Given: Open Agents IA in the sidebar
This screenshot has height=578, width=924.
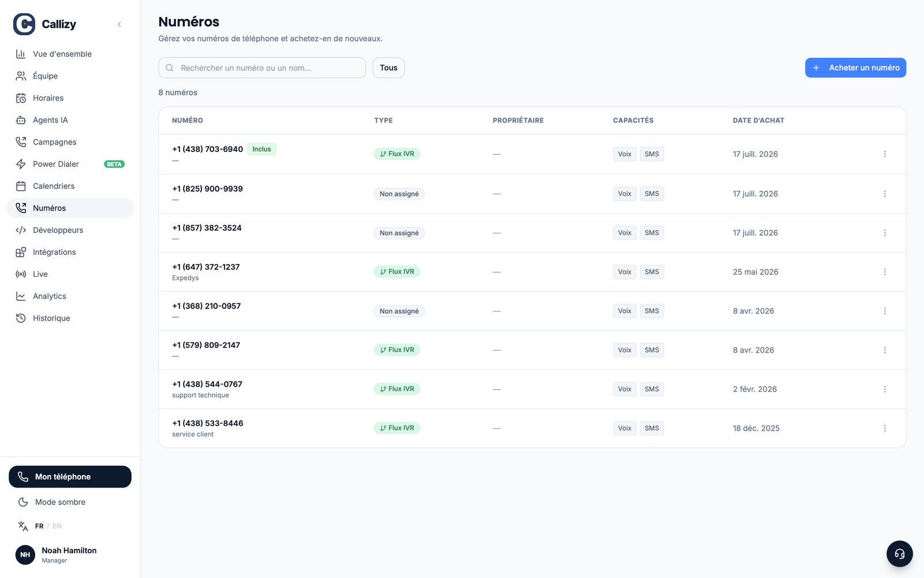Looking at the screenshot, I should (x=70, y=120).
